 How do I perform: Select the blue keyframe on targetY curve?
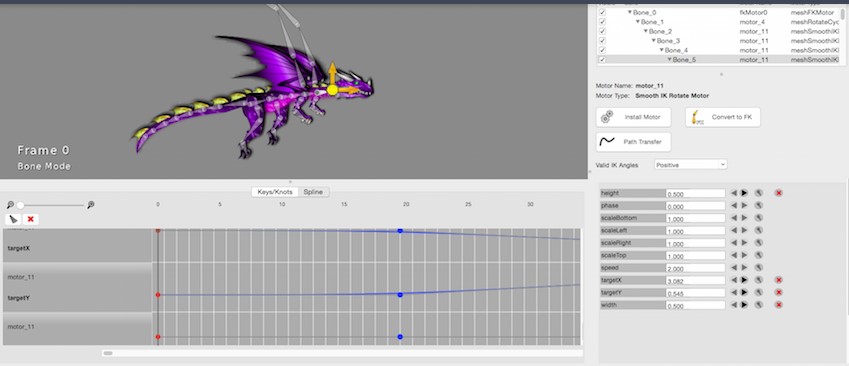point(400,295)
